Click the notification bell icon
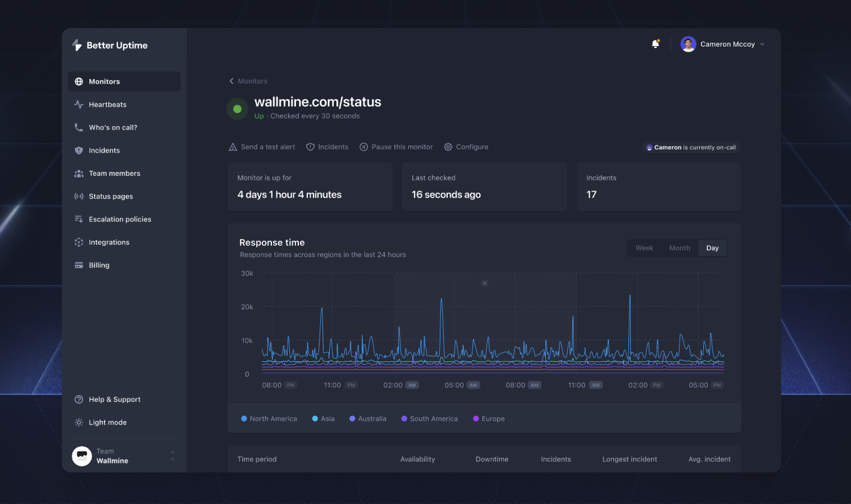 [656, 43]
